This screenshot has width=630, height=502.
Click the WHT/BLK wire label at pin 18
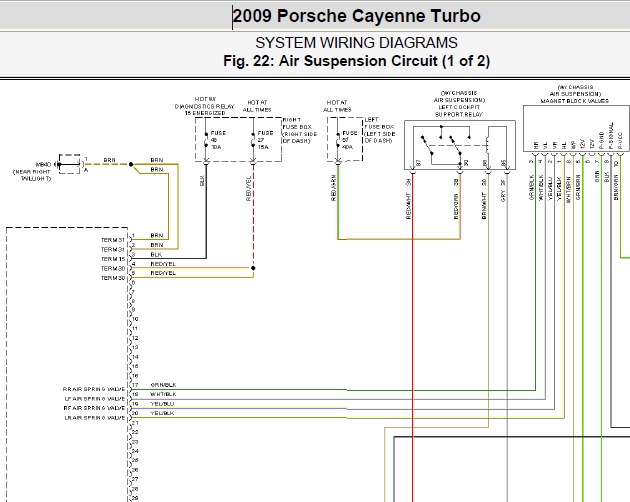(164, 395)
